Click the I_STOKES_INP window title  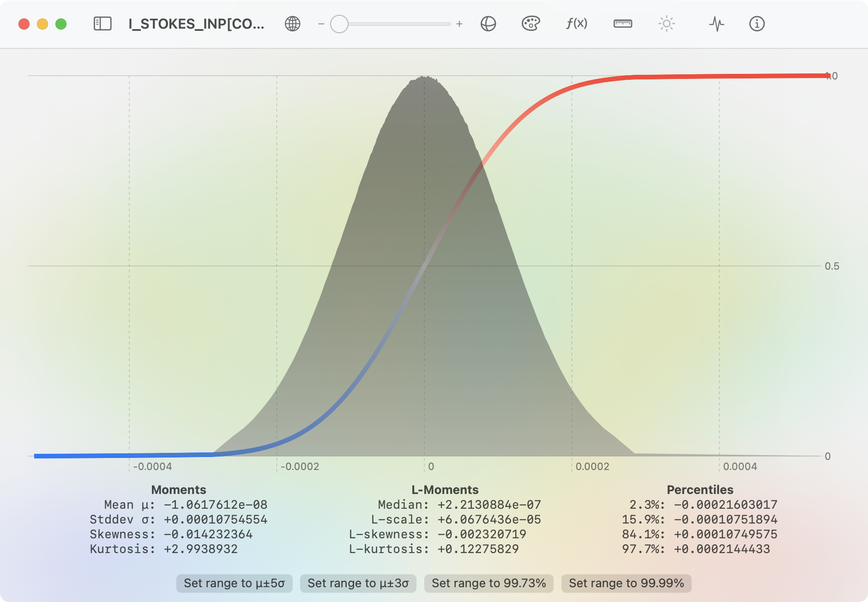(196, 24)
